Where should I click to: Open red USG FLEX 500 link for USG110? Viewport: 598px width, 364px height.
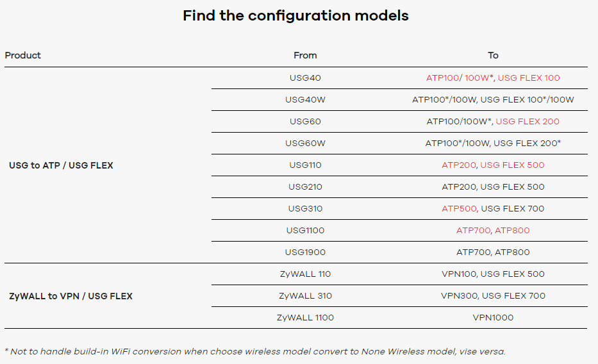point(512,165)
